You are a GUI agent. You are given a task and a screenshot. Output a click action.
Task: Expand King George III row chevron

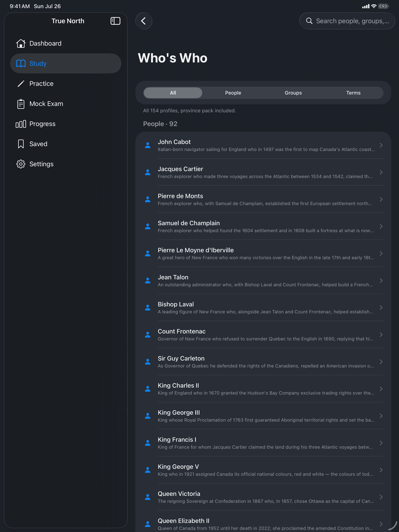point(381,416)
